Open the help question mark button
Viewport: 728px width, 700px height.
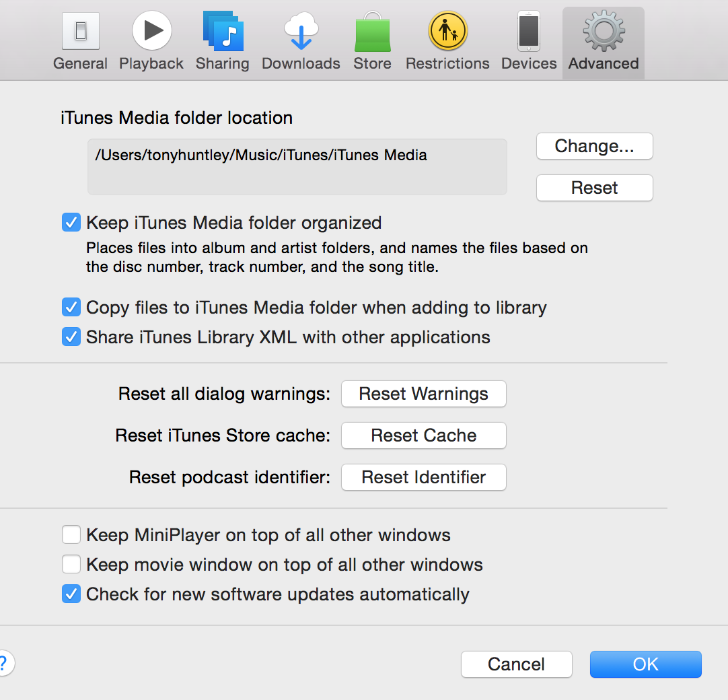pyautogui.click(x=4, y=663)
